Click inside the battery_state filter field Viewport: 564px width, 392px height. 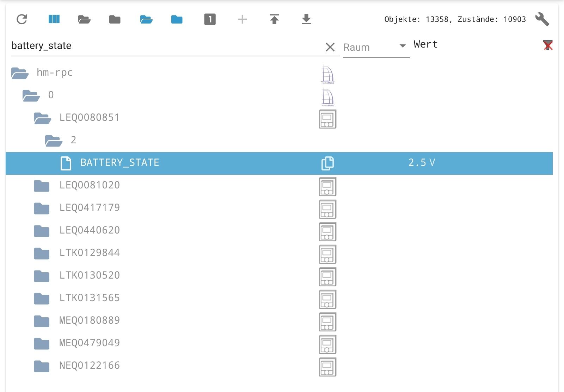(141, 45)
